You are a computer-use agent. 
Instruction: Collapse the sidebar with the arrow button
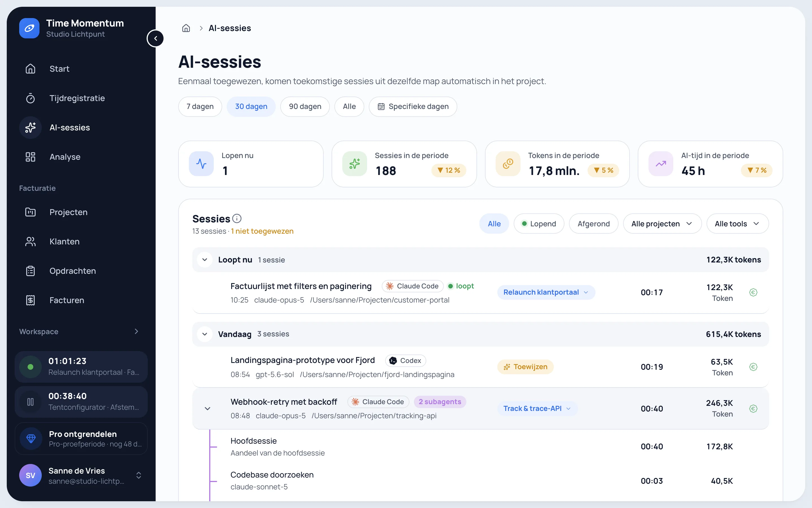155,38
